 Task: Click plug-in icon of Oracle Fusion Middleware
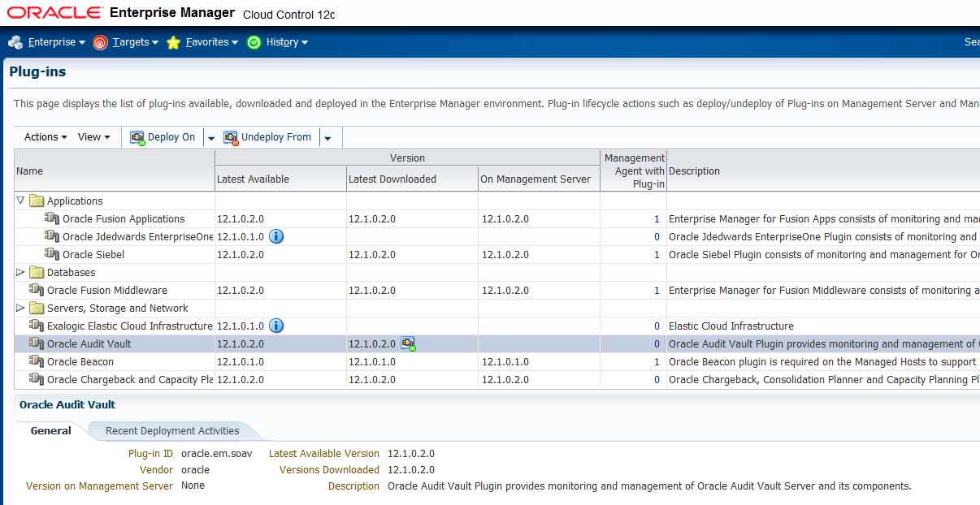coord(37,290)
